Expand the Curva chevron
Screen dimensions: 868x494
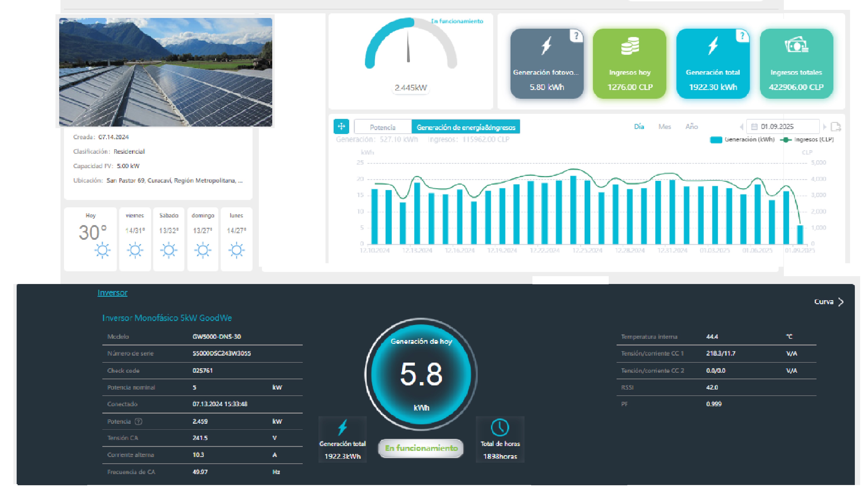(841, 302)
